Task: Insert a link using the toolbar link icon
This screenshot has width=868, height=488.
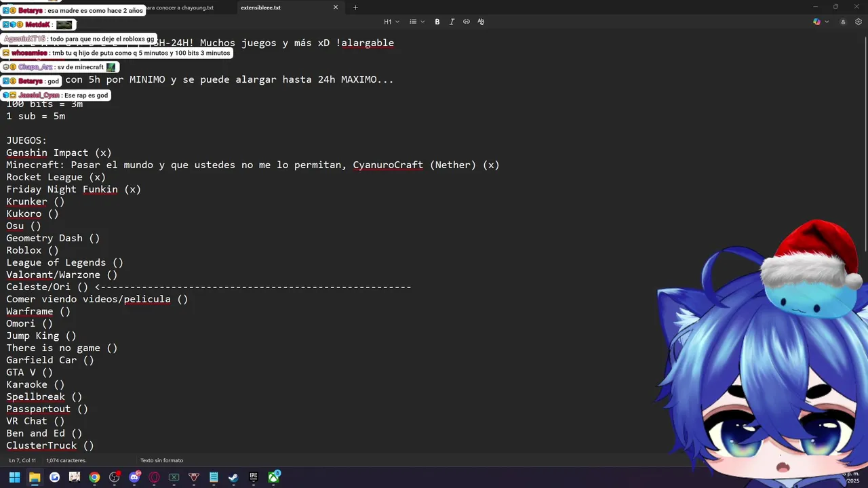Action: [467, 22]
